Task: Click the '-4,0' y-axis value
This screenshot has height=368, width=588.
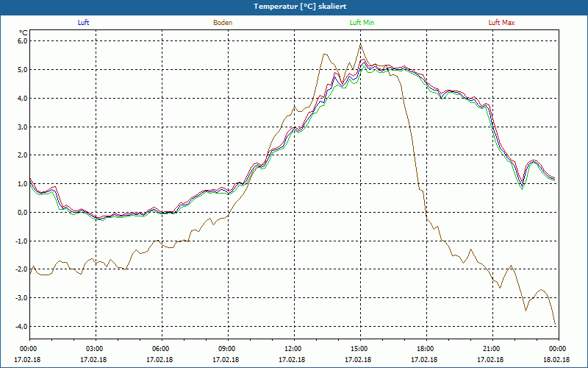Action: pos(22,326)
